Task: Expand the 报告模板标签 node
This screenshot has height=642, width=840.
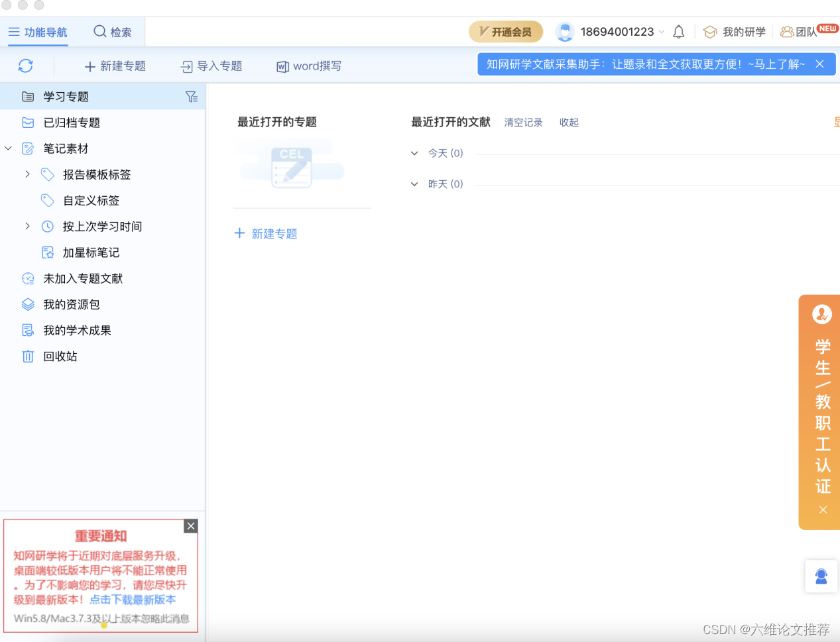Action: pos(27,174)
